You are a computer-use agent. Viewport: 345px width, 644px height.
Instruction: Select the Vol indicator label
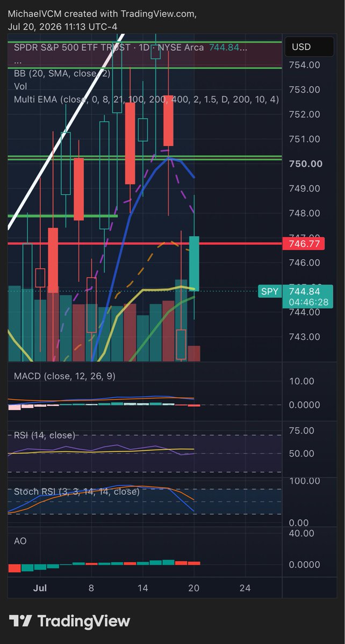tap(20, 86)
